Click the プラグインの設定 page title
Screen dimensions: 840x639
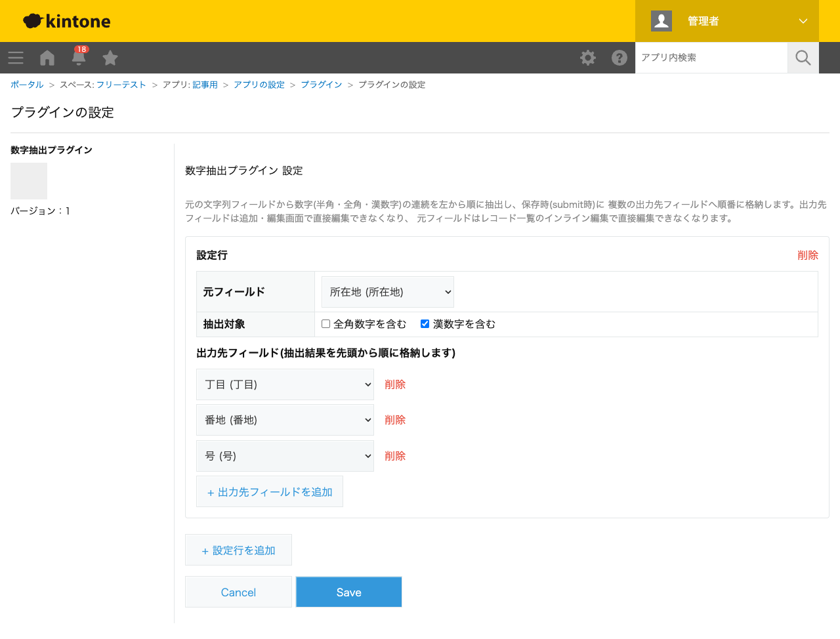[62, 113]
